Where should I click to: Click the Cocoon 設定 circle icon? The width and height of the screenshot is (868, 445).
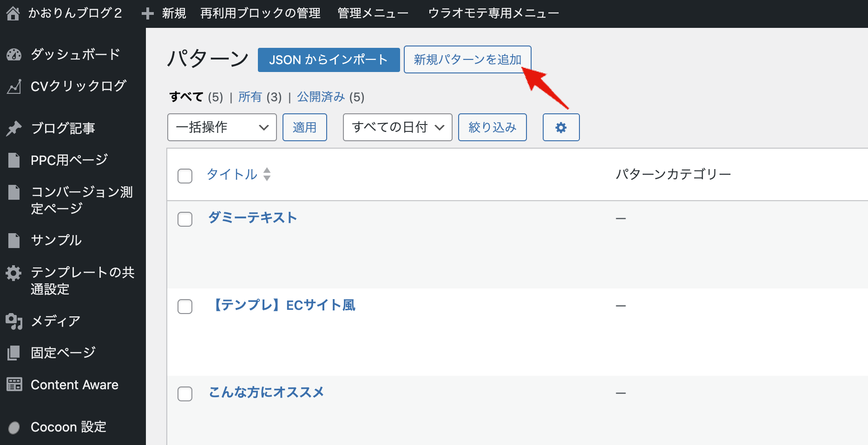click(x=14, y=427)
